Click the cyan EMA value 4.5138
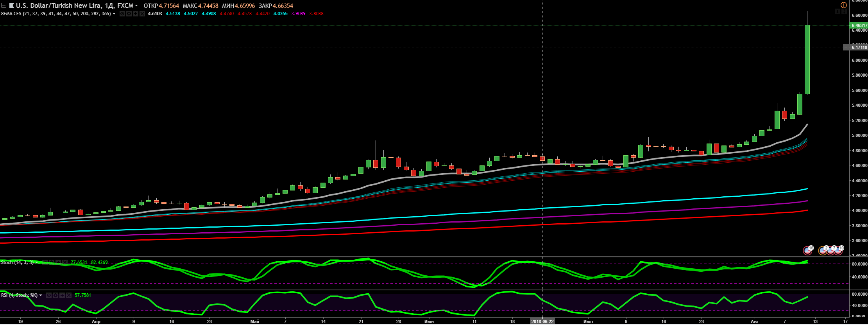This screenshot has width=868, height=325. (x=173, y=14)
